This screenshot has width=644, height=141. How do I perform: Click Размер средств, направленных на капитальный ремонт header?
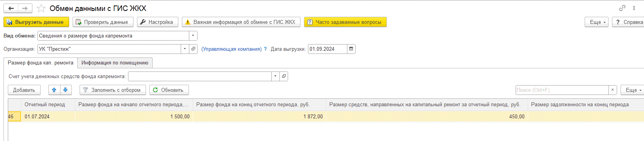(x=427, y=104)
